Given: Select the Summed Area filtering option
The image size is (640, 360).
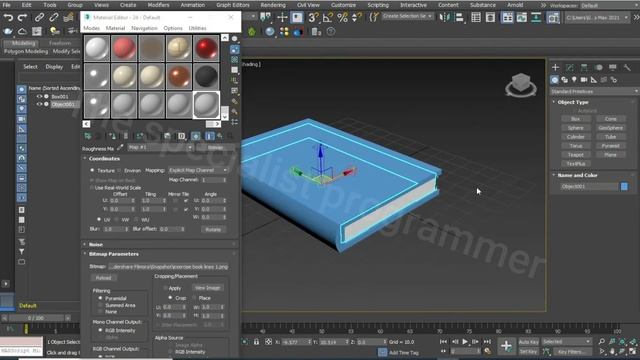Looking at the screenshot, I should click(x=100, y=305).
